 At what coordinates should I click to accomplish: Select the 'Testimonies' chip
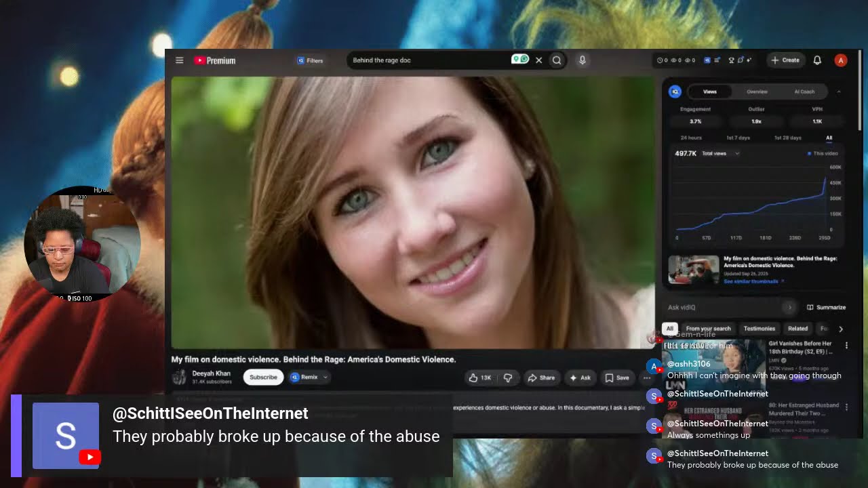coord(759,329)
